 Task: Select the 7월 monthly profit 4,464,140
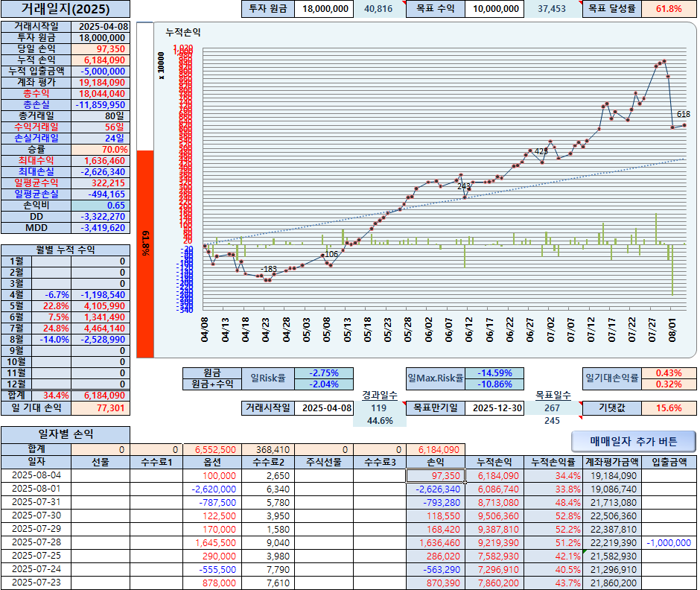point(101,329)
